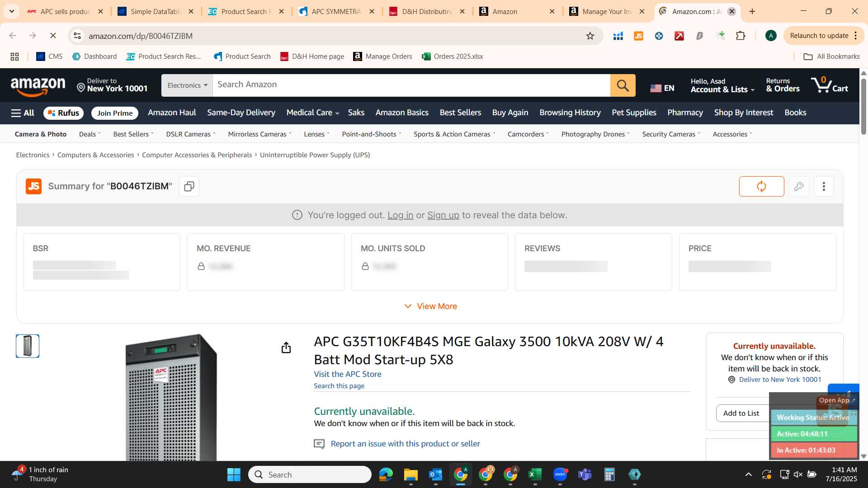868x488 pixels.
Task: Click Add to List button
Action: [741, 413]
